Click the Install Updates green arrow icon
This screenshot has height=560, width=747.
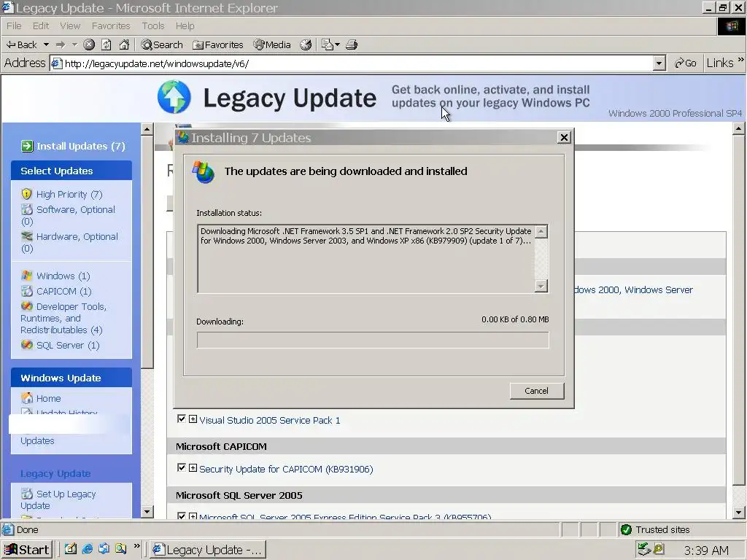click(x=27, y=146)
